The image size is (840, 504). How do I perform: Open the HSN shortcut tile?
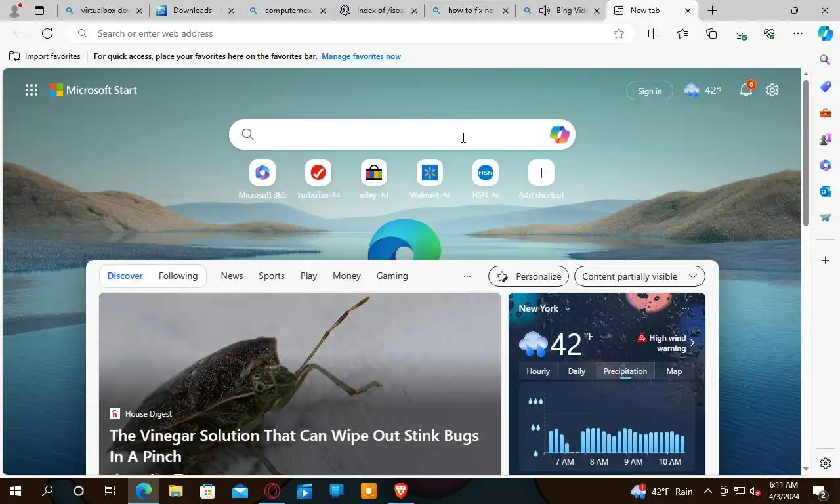[486, 173]
